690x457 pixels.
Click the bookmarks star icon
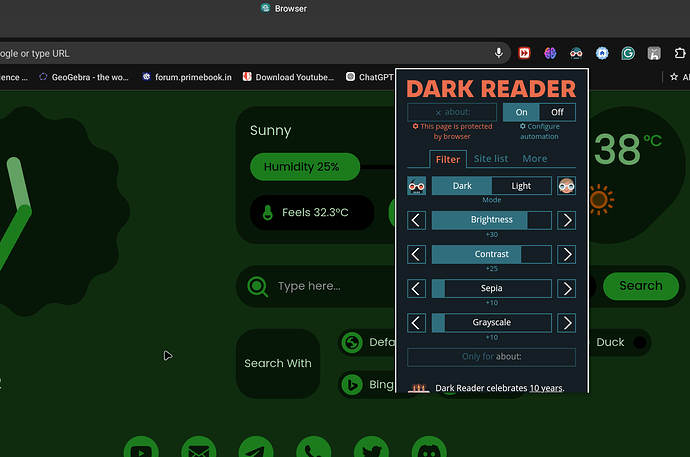pyautogui.click(x=674, y=77)
